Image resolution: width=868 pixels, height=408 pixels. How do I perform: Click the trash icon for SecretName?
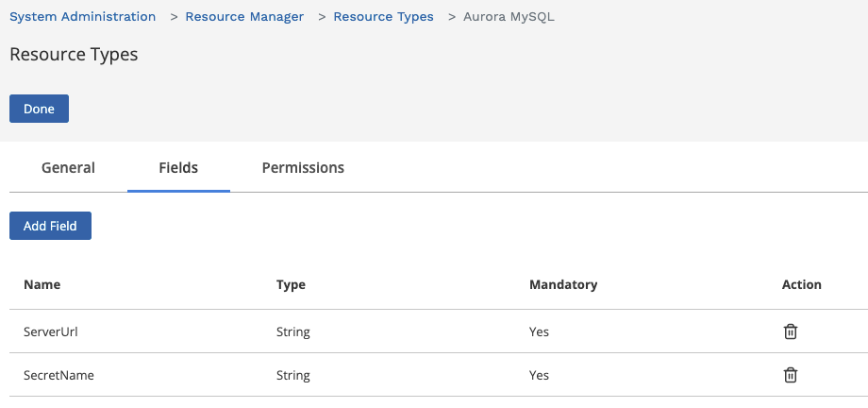point(791,375)
